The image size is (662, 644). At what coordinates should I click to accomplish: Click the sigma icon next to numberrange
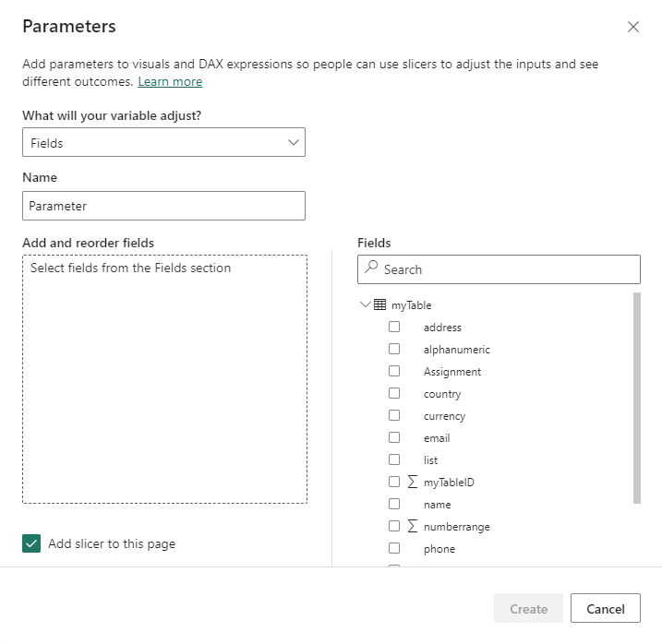(412, 526)
